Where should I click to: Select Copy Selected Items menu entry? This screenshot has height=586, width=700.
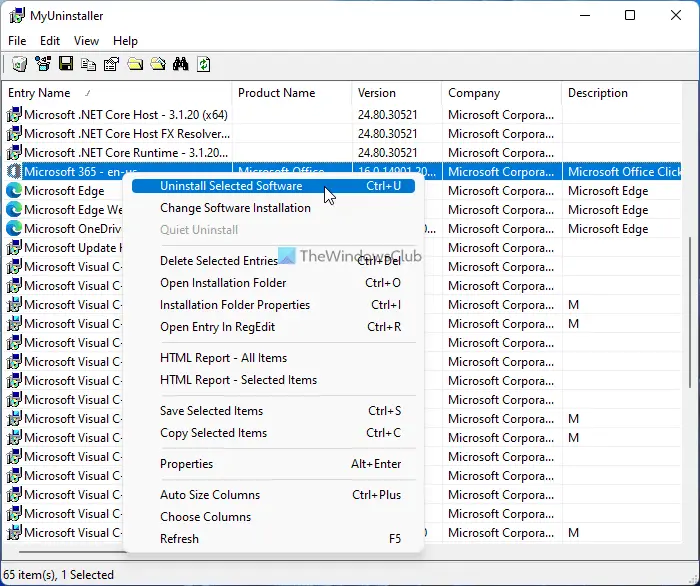tap(273, 433)
